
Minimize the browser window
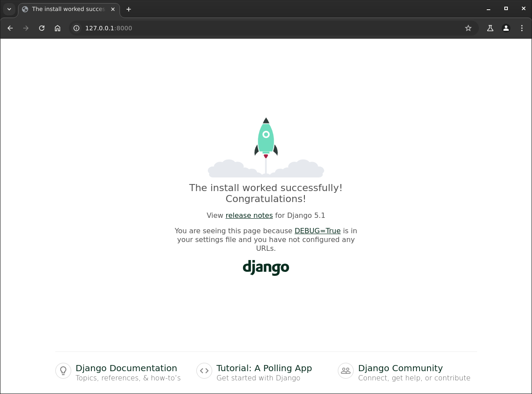click(x=489, y=9)
